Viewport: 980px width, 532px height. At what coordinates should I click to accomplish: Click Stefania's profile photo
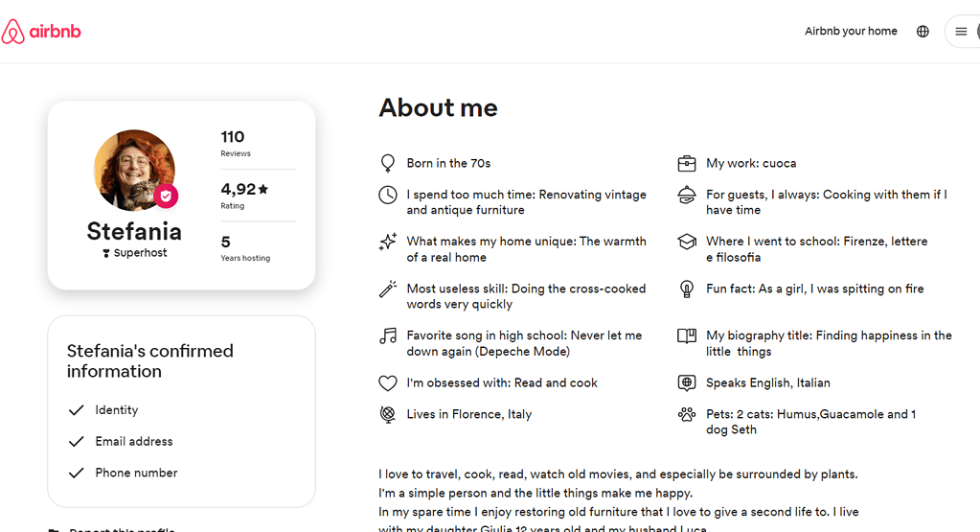[x=134, y=170]
